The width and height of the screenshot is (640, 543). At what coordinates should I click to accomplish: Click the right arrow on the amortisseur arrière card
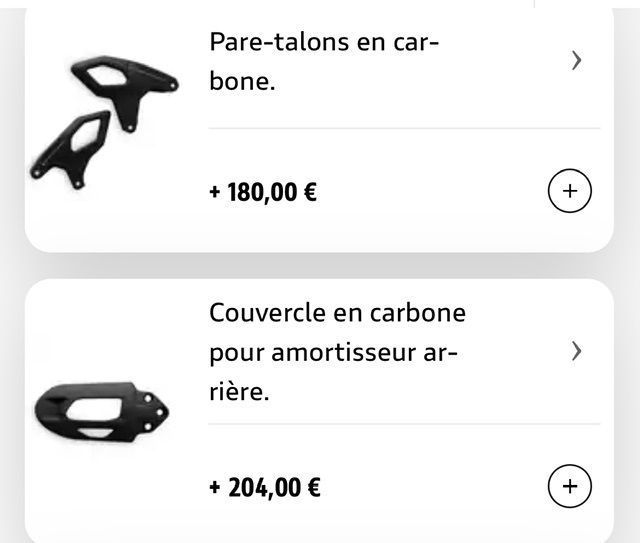(x=576, y=351)
